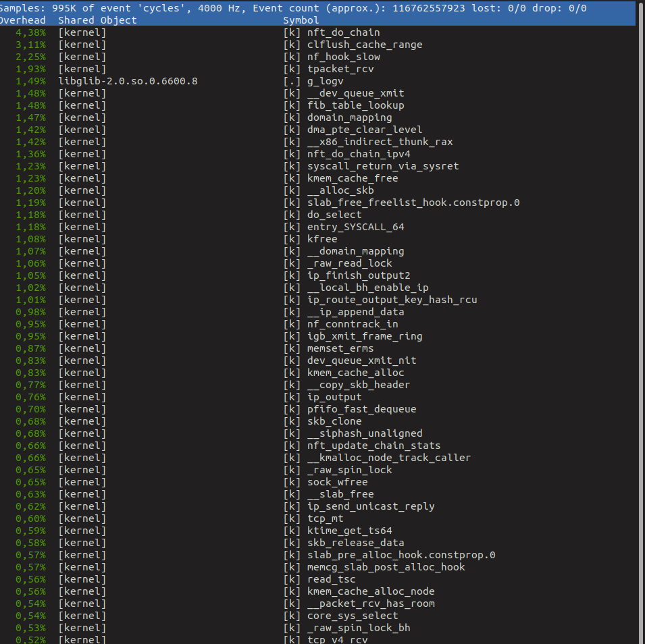Select the fib_table_lookup row
645x644 pixels.
click(x=355, y=105)
